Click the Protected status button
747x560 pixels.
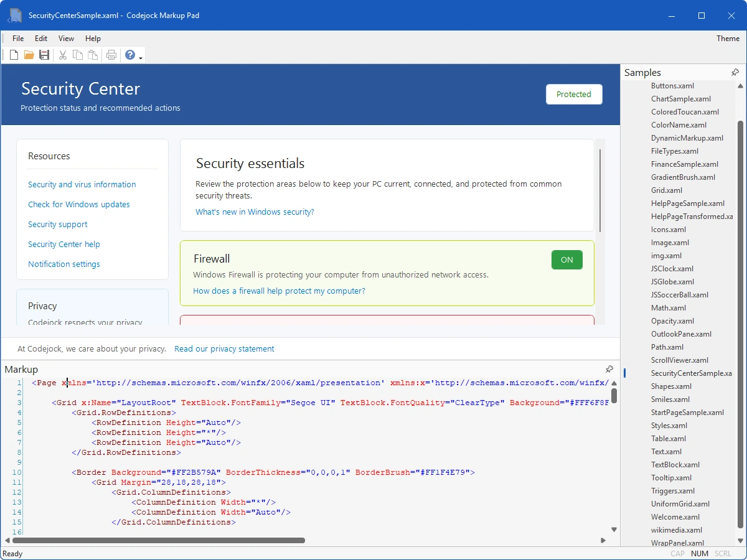(574, 95)
